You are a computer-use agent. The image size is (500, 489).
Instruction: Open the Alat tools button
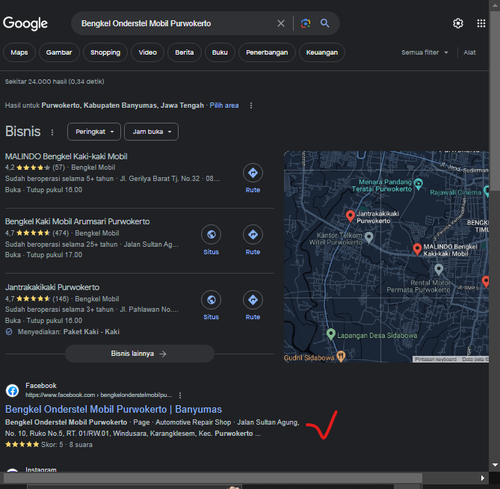[469, 52]
